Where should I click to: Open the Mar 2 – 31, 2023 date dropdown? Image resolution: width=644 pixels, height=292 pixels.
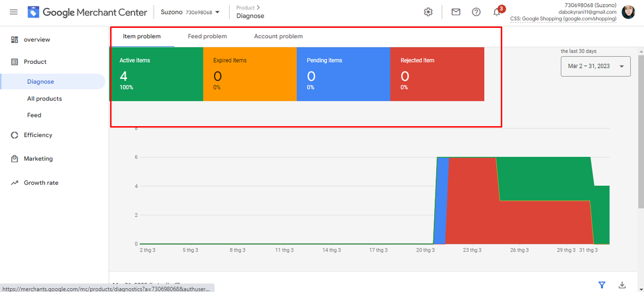pos(596,66)
